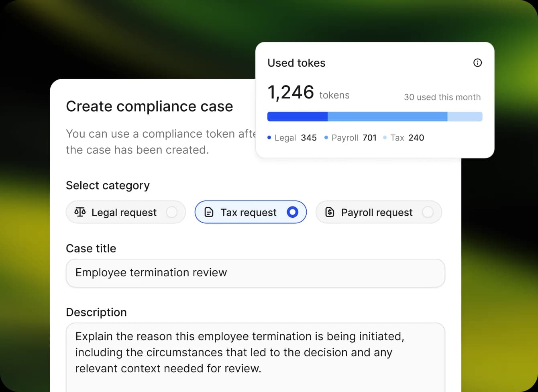This screenshot has width=538, height=392.
Task: Select the Payroll request radio button
Action: coord(428,212)
